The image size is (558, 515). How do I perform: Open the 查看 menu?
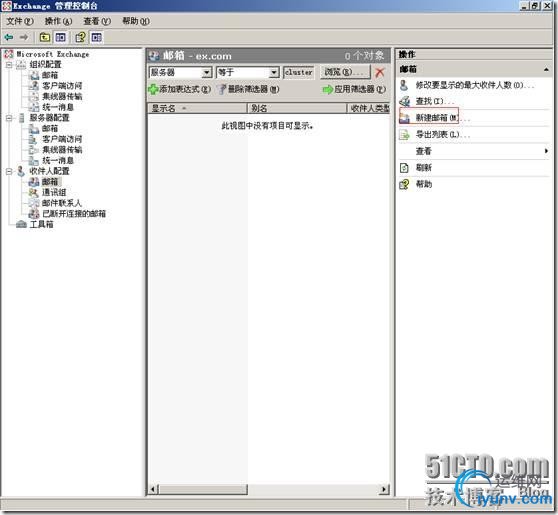(x=97, y=21)
